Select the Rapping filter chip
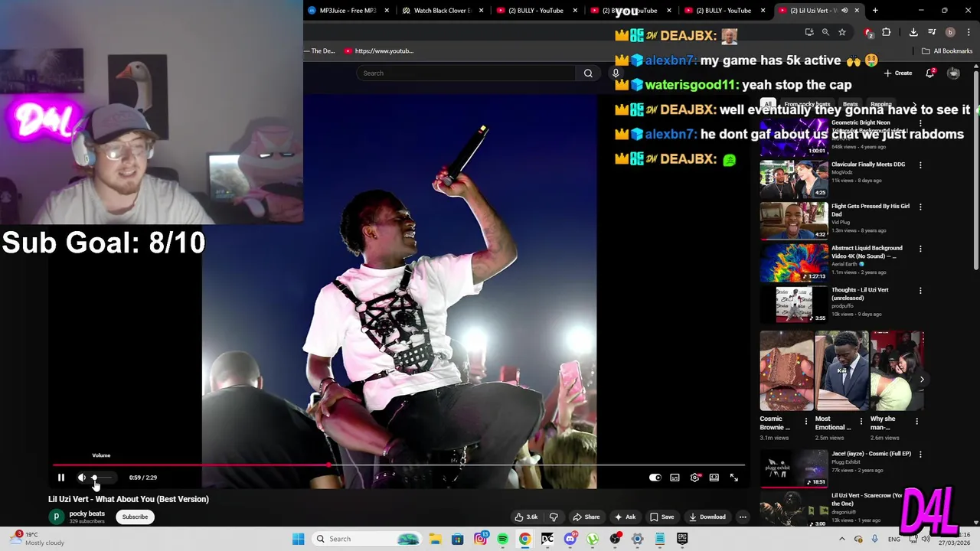This screenshot has width=980, height=551. pos(880,104)
